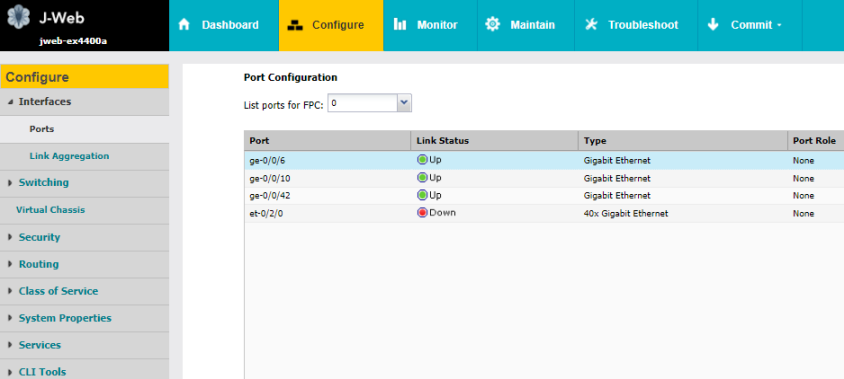Select the ge-0/0/6 port row
This screenshot has width=844, height=379.
pyautogui.click(x=544, y=160)
